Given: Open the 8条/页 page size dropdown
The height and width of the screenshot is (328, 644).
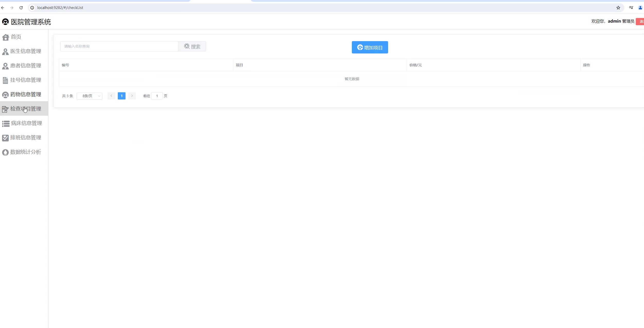Looking at the screenshot, I should click(x=90, y=96).
